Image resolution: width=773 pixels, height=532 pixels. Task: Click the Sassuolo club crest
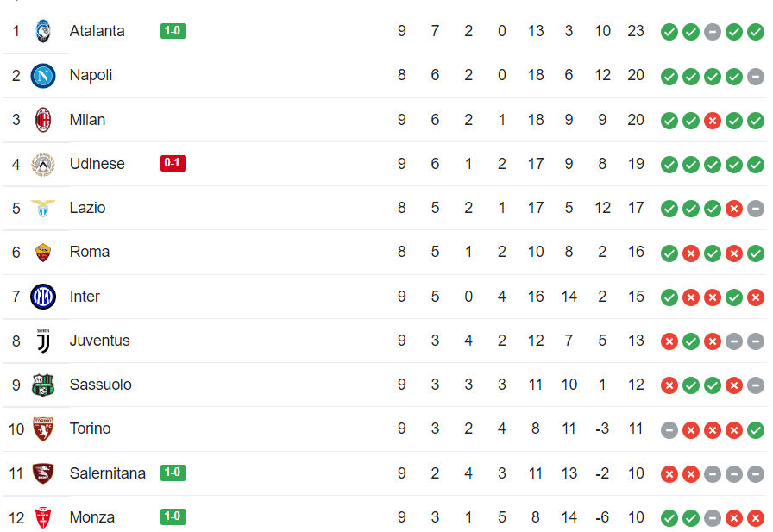43,385
